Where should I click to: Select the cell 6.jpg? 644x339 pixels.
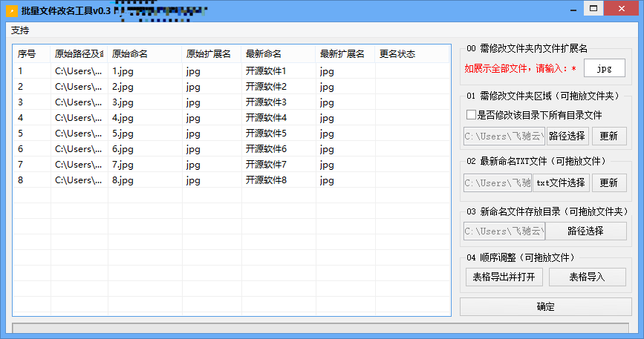(145, 149)
